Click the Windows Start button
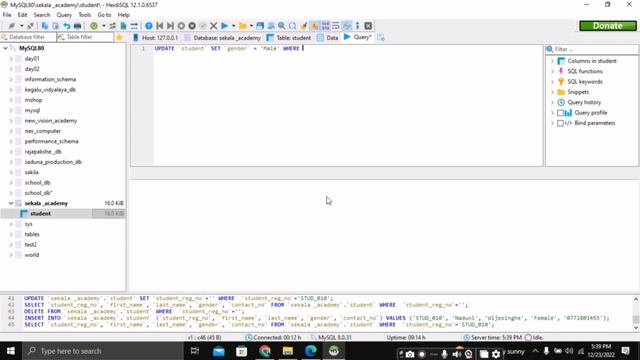 [11, 351]
